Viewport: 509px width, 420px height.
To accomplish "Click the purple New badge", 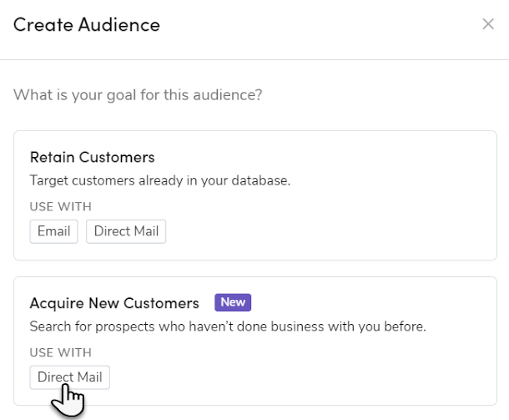I will point(233,302).
